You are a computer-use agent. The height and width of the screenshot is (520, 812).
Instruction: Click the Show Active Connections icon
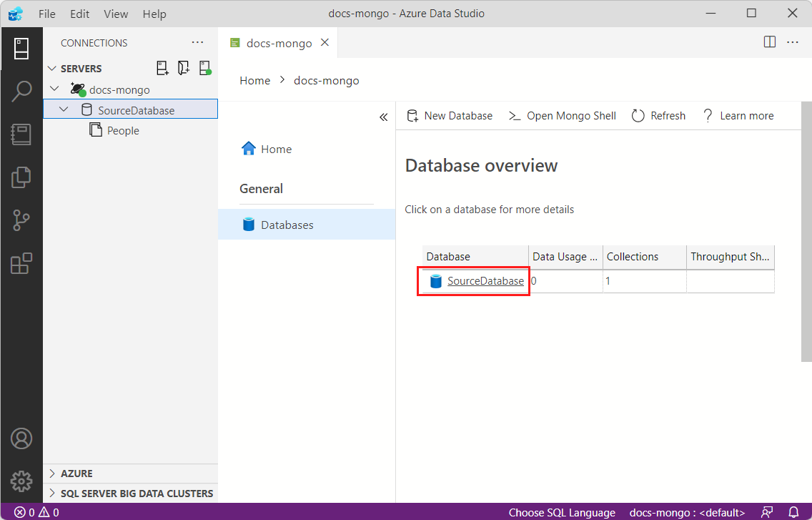pos(205,69)
